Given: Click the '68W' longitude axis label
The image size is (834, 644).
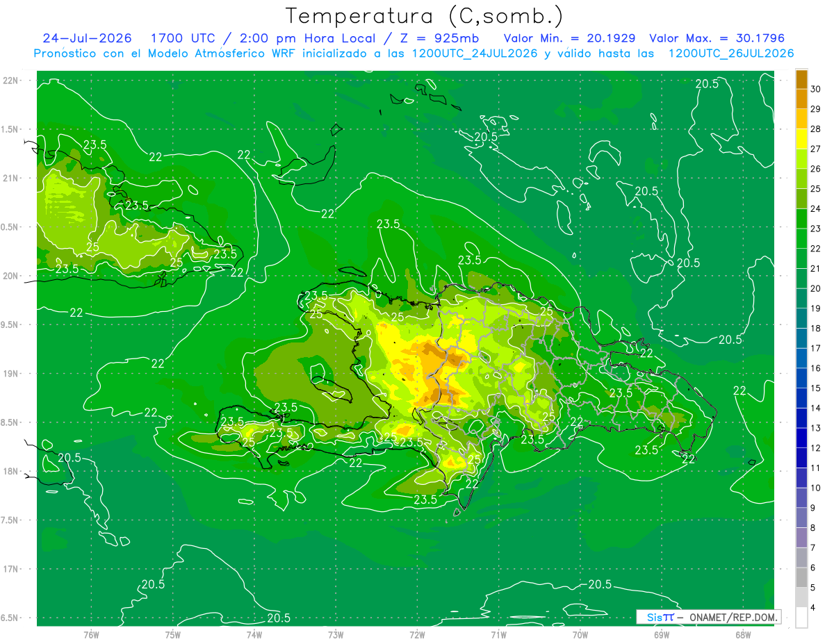Looking at the screenshot, I should (743, 634).
